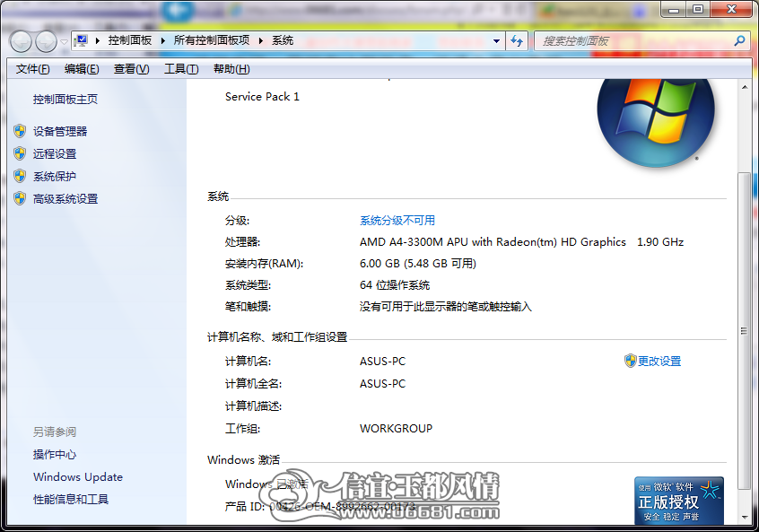Click the vertical scrollbar thumb
Image resolution: width=759 pixels, height=532 pixels.
pos(745,331)
